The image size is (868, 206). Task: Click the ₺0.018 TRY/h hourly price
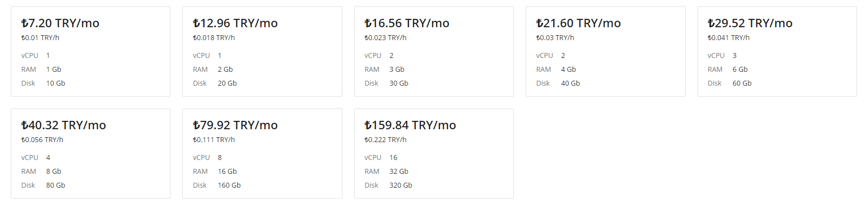point(214,38)
